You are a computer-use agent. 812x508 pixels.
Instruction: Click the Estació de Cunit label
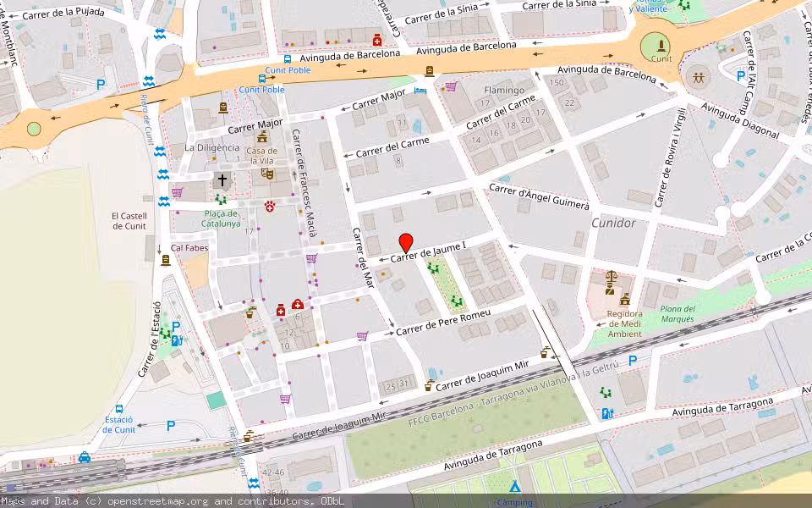[119, 424]
